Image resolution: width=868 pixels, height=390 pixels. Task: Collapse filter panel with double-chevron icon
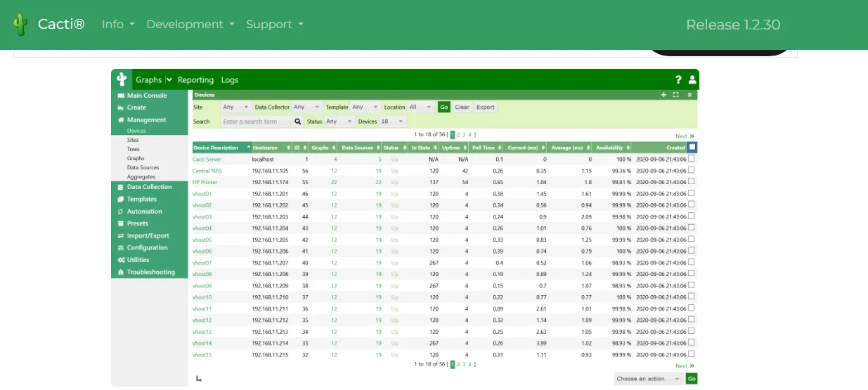pos(689,95)
